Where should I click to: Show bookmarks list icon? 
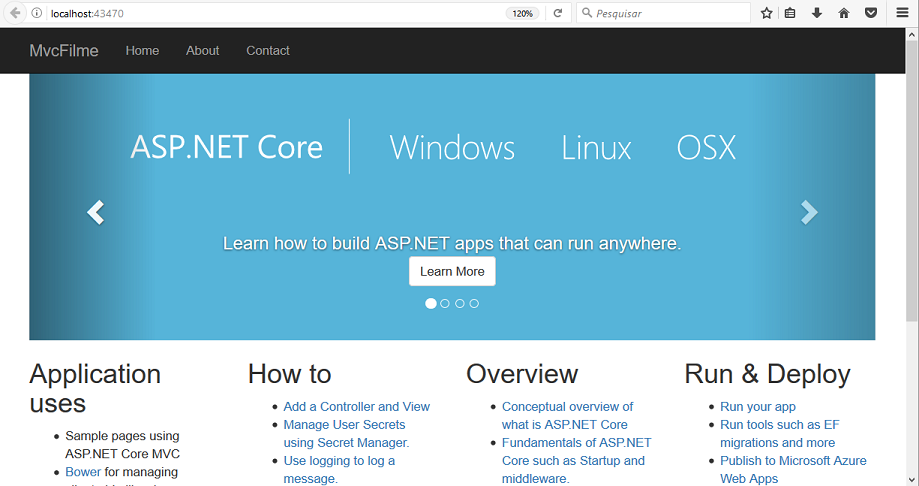point(790,13)
